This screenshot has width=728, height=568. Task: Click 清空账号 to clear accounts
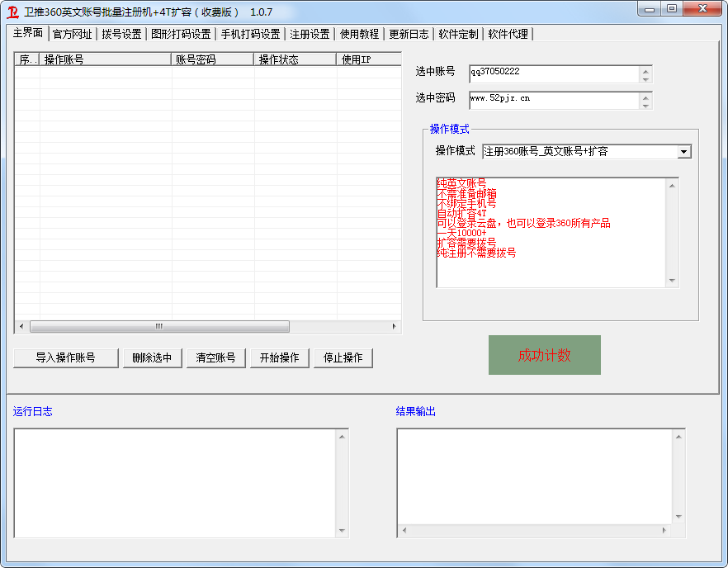point(215,357)
